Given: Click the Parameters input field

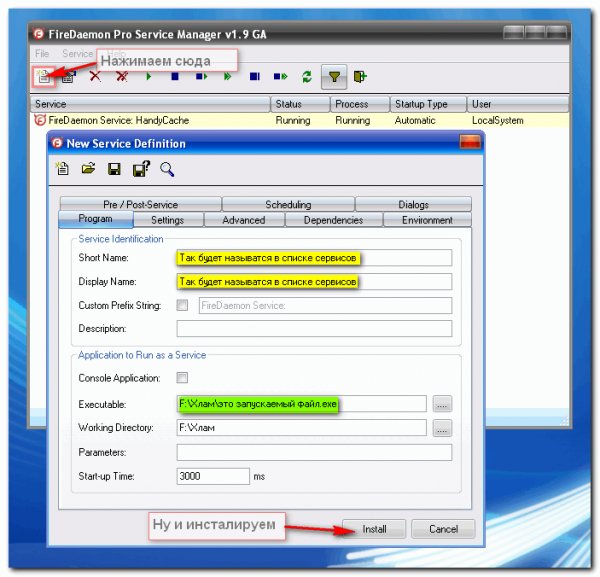Looking at the screenshot, I should pyautogui.click(x=314, y=452).
